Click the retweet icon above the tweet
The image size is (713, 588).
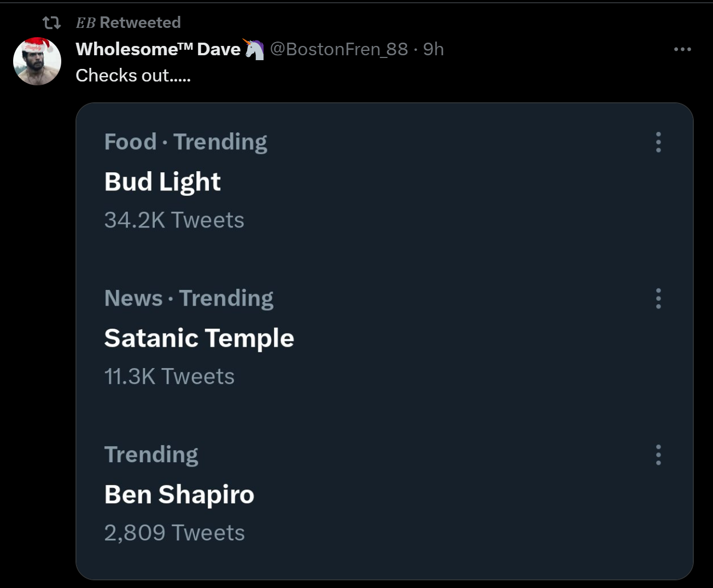click(x=51, y=22)
